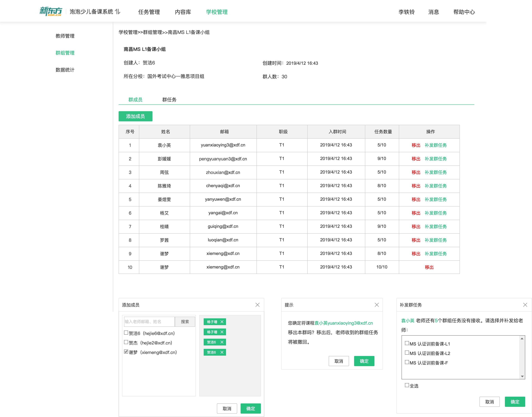532x417 pixels.
Task: Switch to the 群任务 tab
Action: [169, 100]
